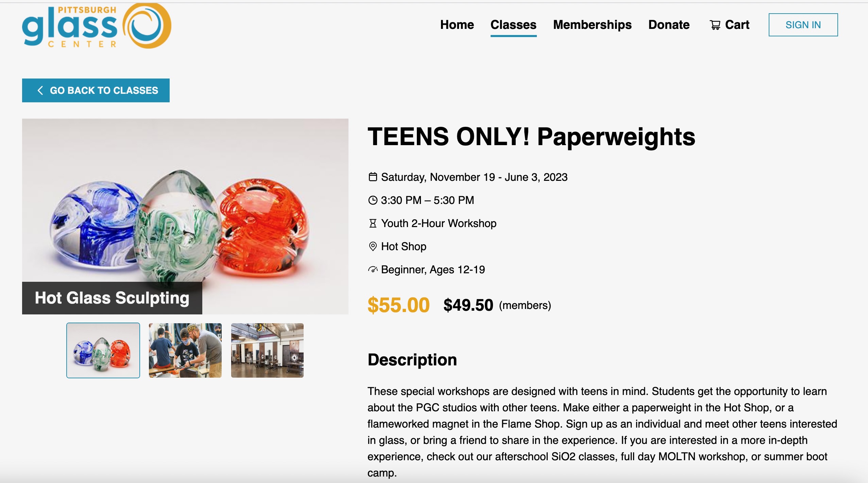Click the Pittsburgh Glass Center logo
The width and height of the screenshot is (868, 483).
coord(96,26)
